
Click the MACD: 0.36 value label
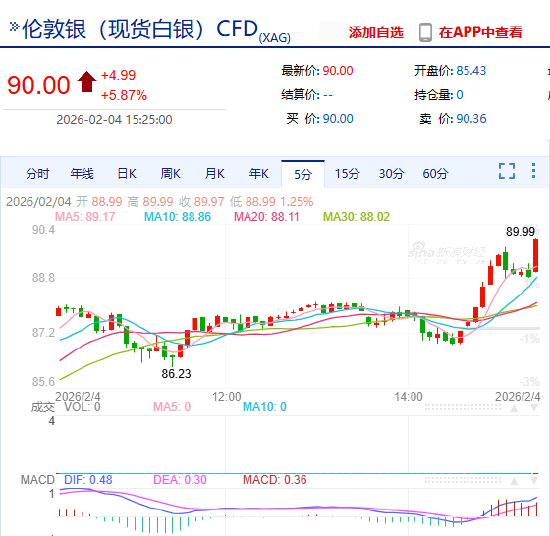coord(275,480)
